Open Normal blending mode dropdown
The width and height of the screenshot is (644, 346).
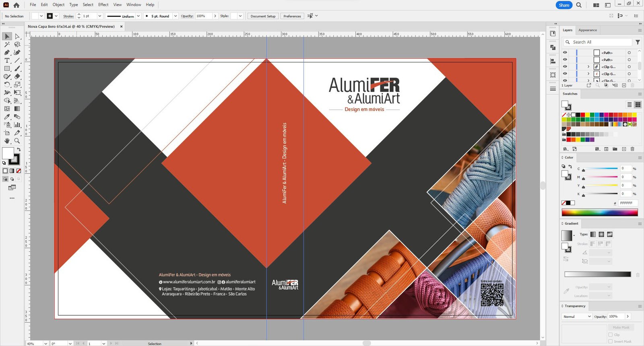(x=577, y=317)
